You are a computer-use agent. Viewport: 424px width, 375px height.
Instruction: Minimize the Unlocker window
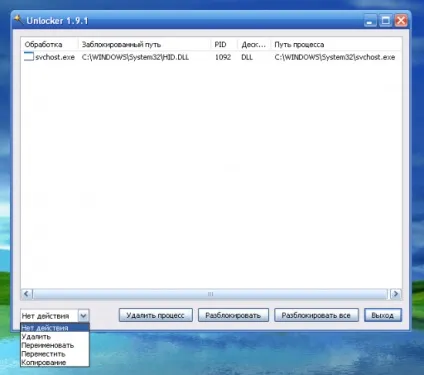tap(370, 21)
